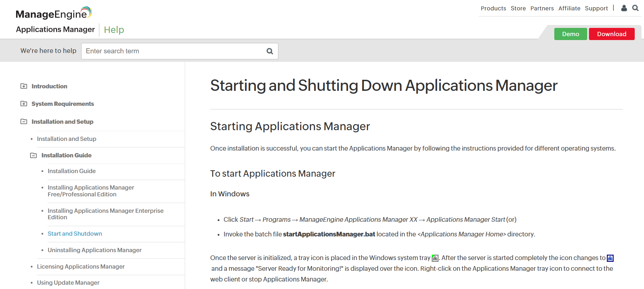Open the Introduction tree heading
This screenshot has height=289, width=644.
click(49, 86)
